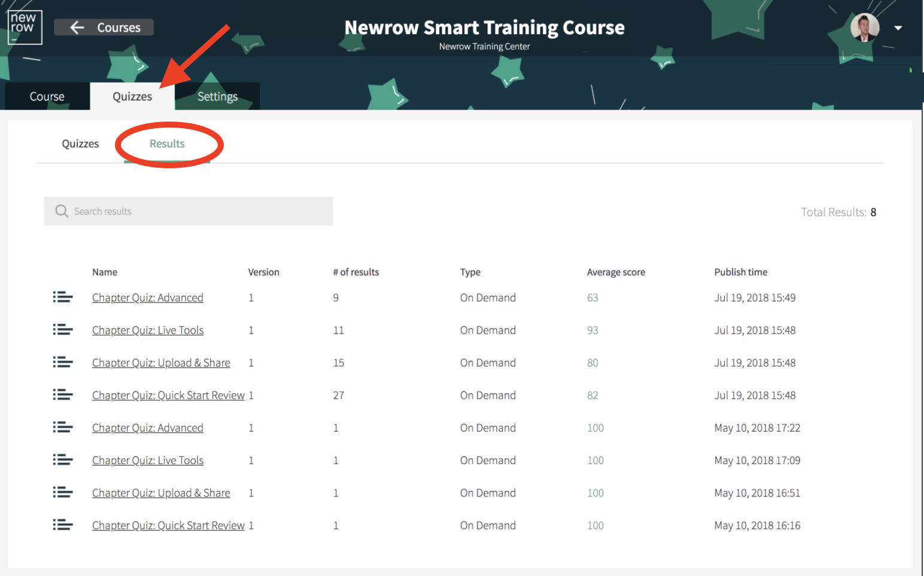
Task: Click the list icon for the quiz with 9 results
Action: 63,298
